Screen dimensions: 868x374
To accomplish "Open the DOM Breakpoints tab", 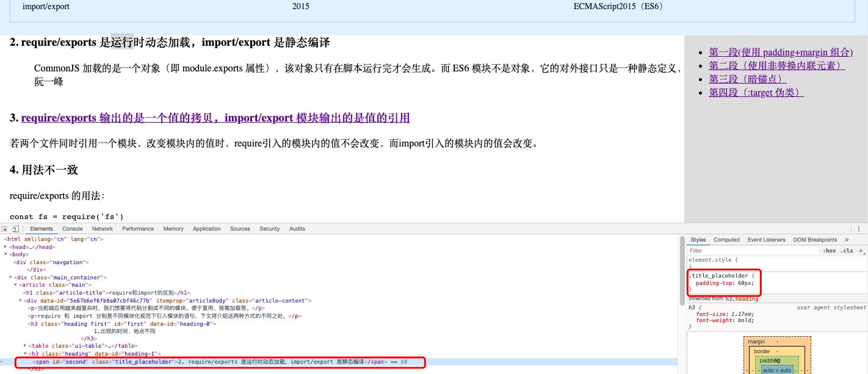I will [815, 240].
